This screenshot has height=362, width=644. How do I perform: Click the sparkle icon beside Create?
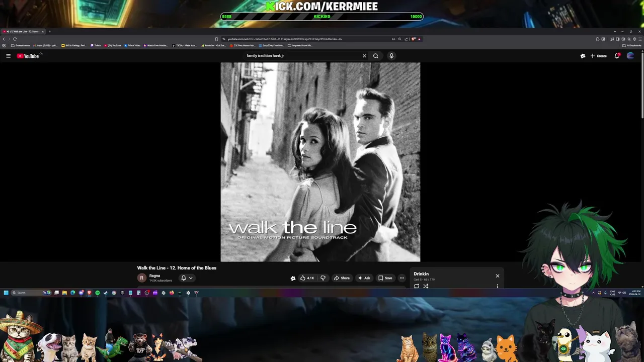[x=583, y=56]
